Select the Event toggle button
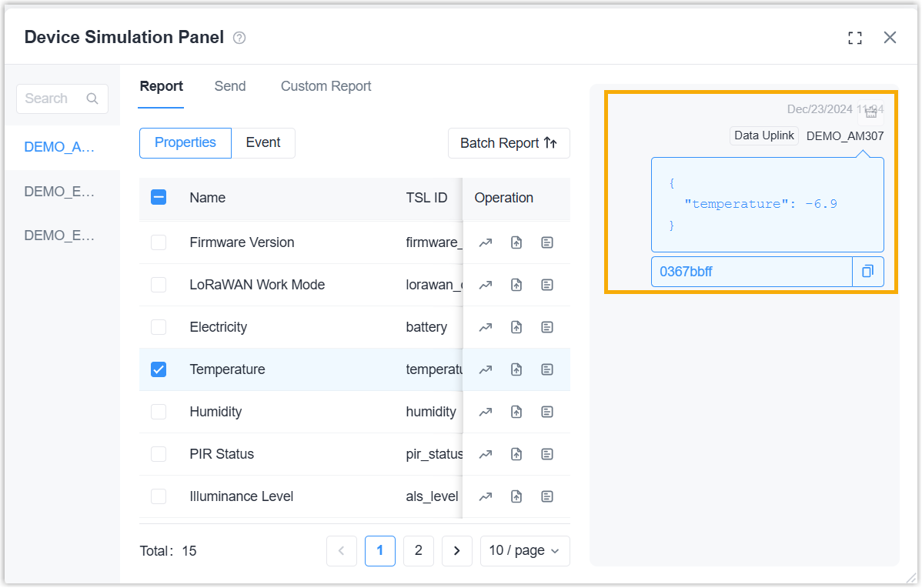 coord(263,143)
